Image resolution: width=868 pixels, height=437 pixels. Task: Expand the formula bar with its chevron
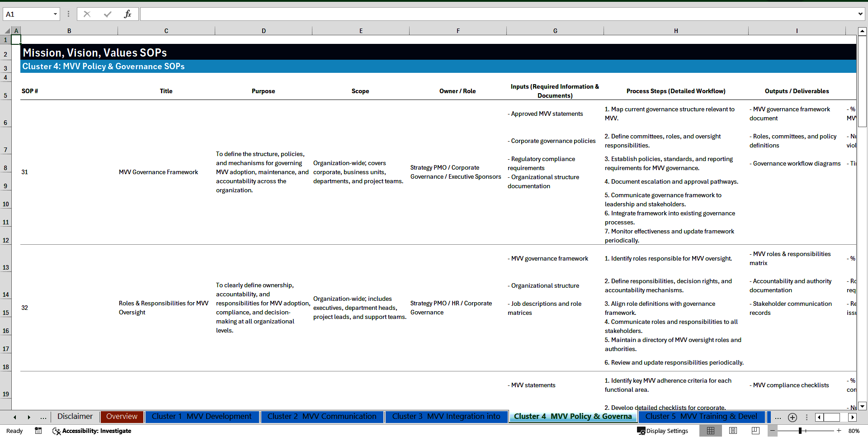point(861,14)
